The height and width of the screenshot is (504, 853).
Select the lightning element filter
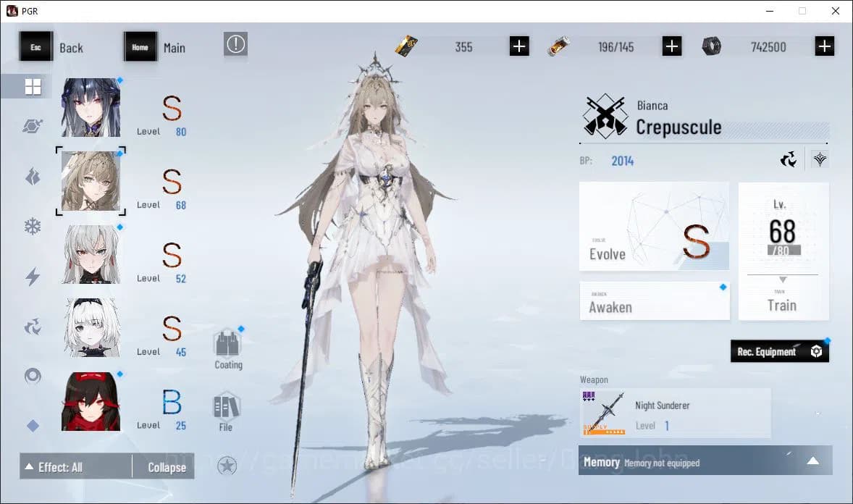click(x=32, y=275)
